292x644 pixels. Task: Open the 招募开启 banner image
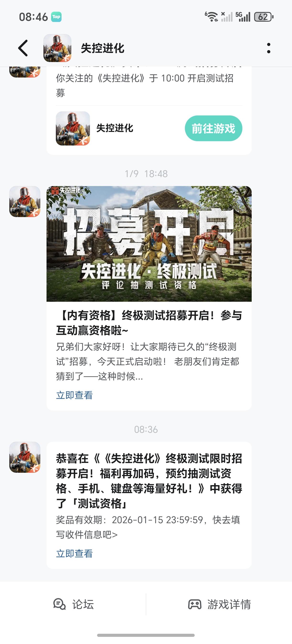pyautogui.click(x=149, y=244)
